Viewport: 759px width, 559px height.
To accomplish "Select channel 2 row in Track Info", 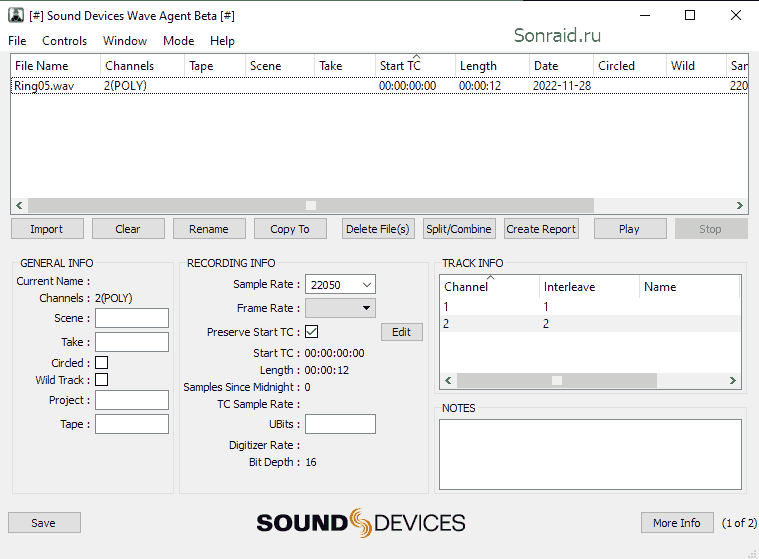I will [x=590, y=323].
